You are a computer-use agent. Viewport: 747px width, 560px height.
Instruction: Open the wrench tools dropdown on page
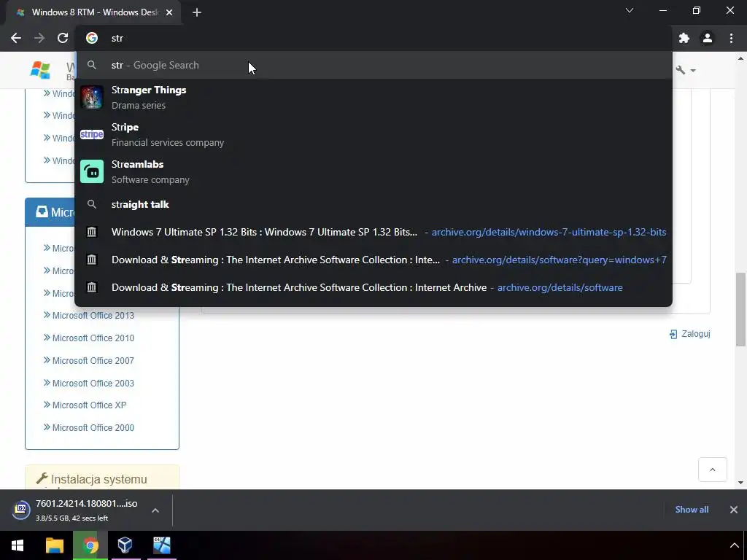[686, 70]
